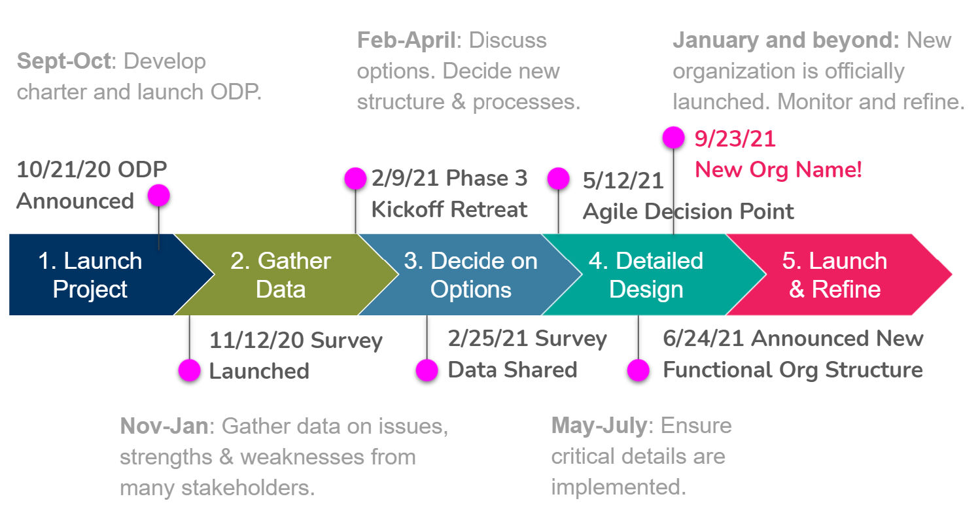This screenshot has height=522, width=980.
Task: Click the 2. Gather Data arrow
Action: (x=281, y=275)
